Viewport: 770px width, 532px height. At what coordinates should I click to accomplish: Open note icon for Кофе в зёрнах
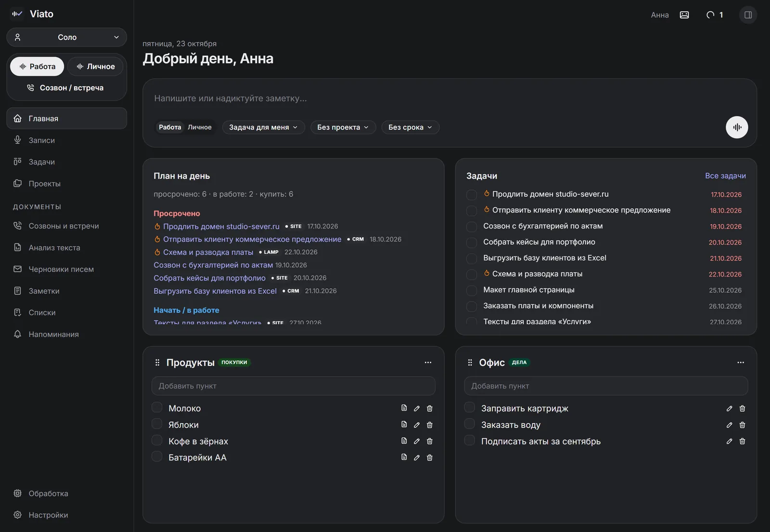coord(404,441)
